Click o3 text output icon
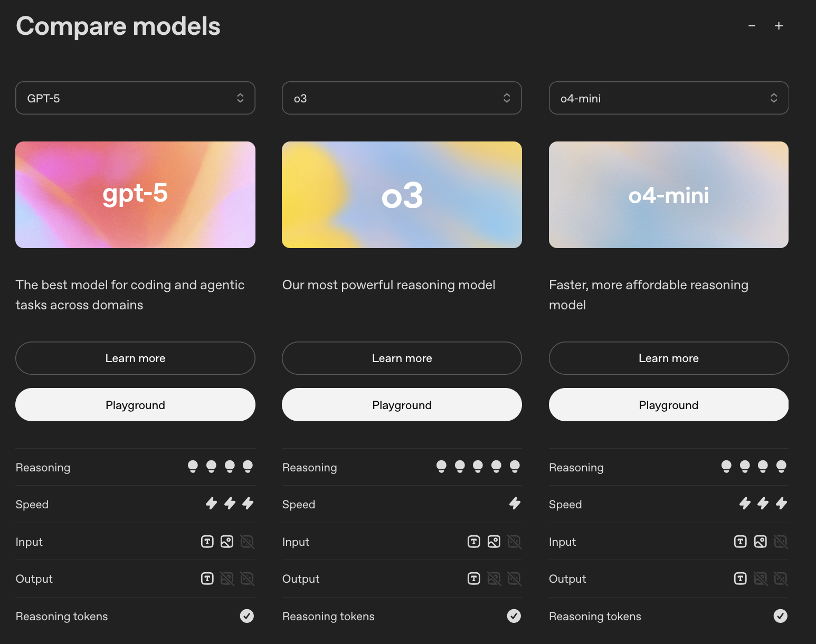The width and height of the screenshot is (816, 644). [x=474, y=579]
